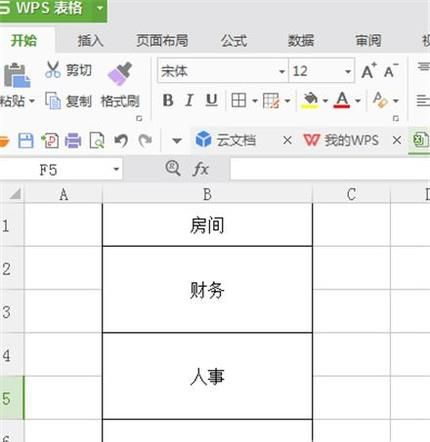The height and width of the screenshot is (442, 430).
Task: Switch to the 开始 tab
Action: pos(24,41)
